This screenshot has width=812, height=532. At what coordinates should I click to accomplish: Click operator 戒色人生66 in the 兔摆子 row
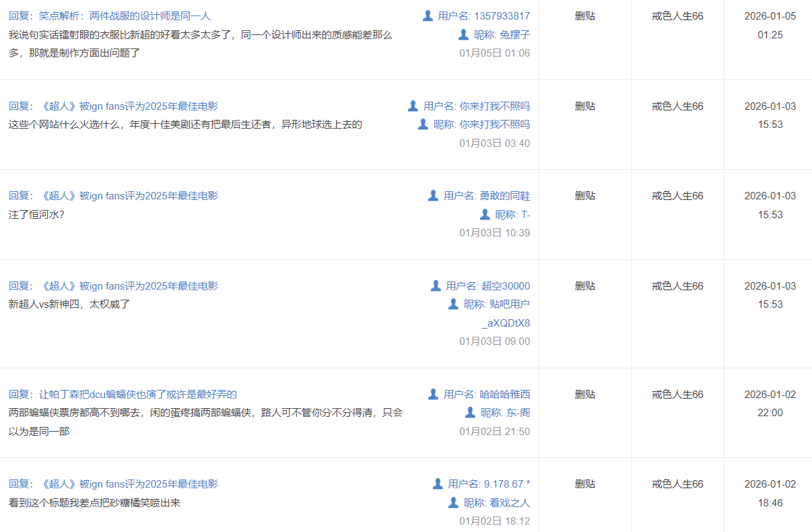coord(677,15)
